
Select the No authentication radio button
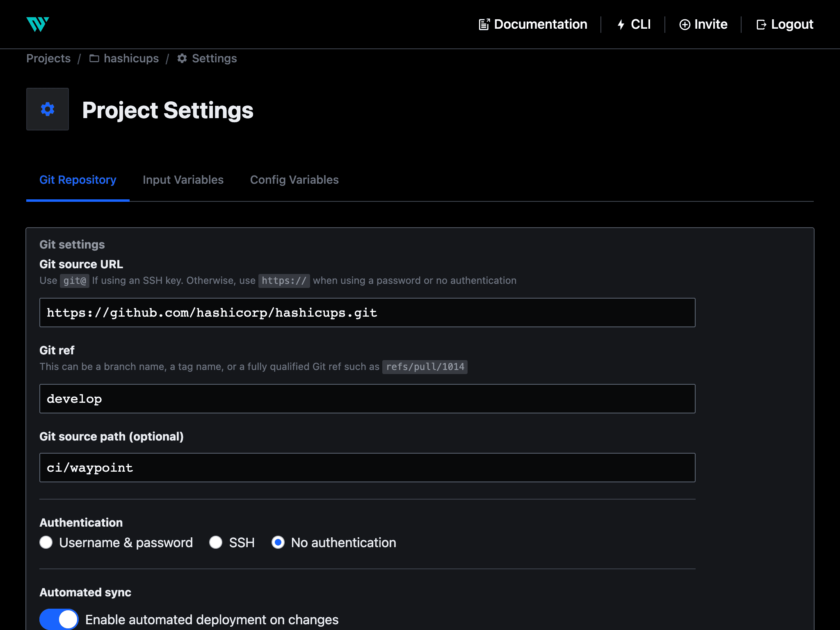coord(278,542)
